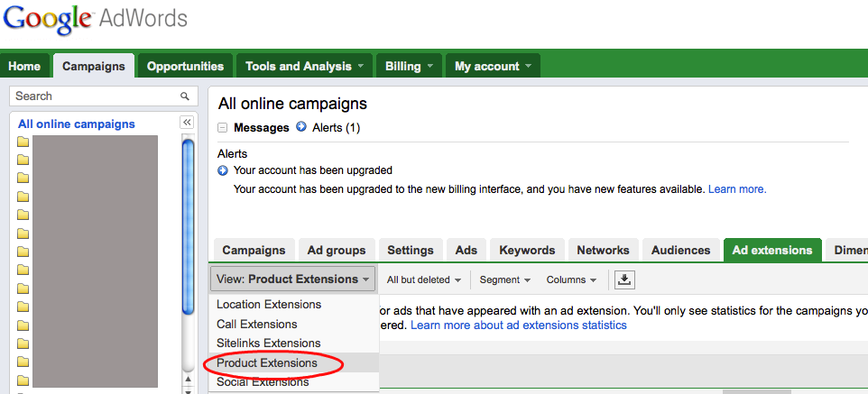
Task: Click the All online campaigns sidebar link
Action: click(77, 124)
